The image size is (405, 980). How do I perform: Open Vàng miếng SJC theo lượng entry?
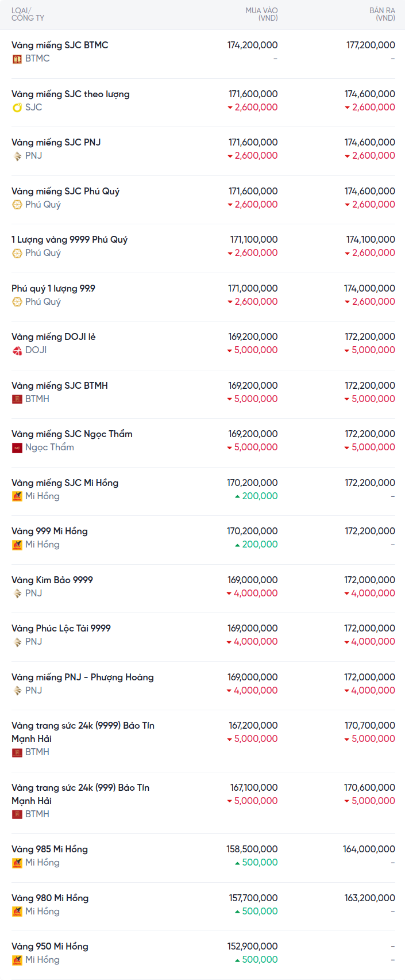tap(71, 94)
